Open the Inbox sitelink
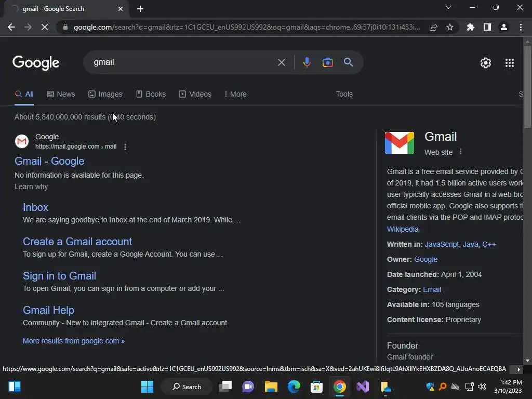532x399 pixels. 36,207
